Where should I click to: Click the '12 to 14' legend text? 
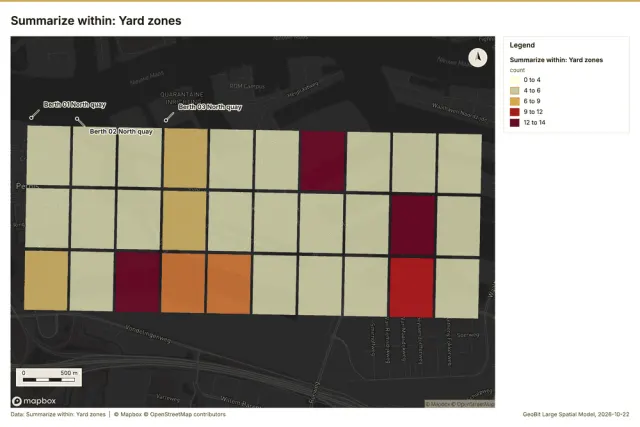(x=534, y=122)
